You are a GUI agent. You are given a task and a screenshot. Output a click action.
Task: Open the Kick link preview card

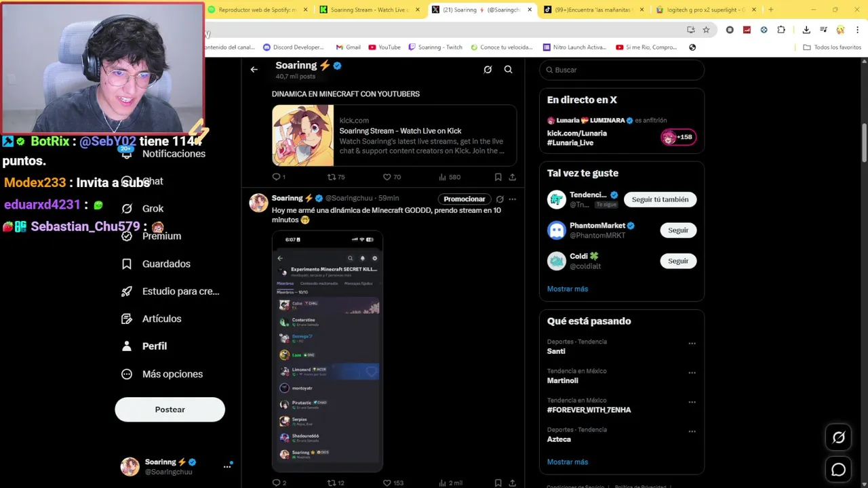click(x=394, y=136)
